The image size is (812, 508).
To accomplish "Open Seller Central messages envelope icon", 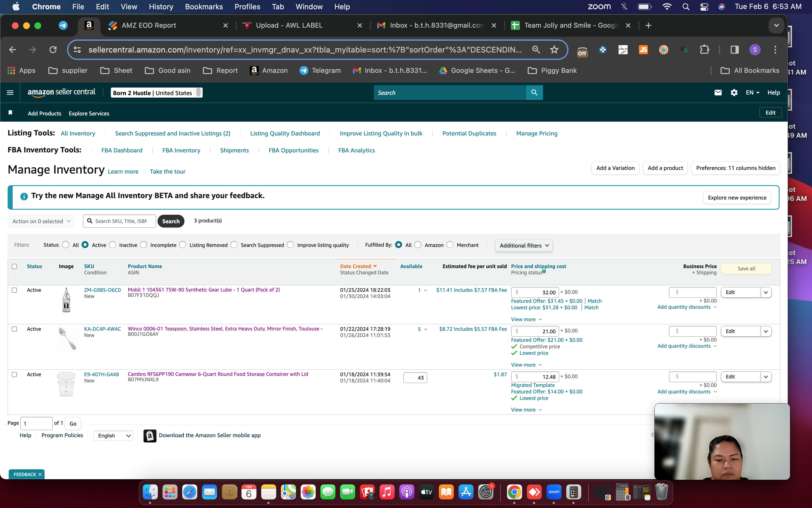I will click(x=718, y=92).
